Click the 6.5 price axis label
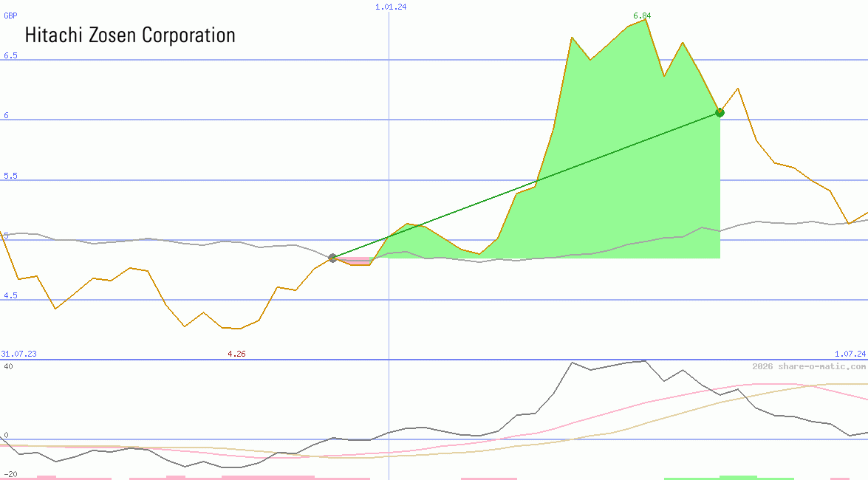 (10, 55)
